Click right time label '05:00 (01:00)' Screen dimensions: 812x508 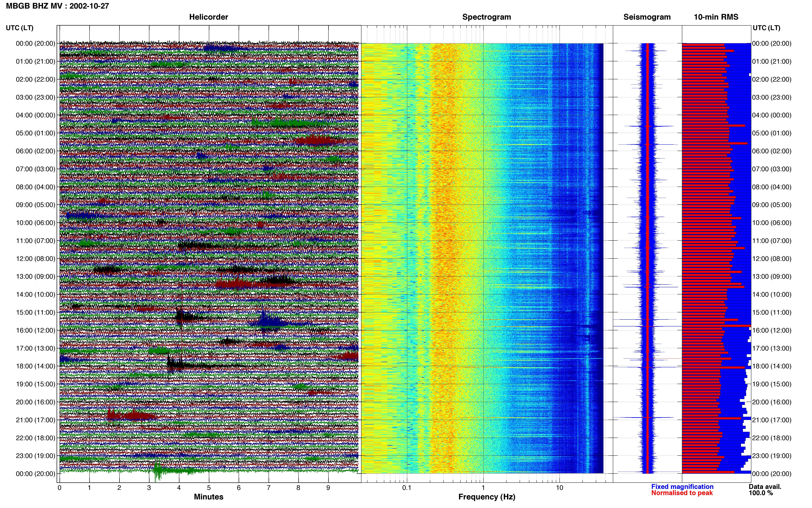pos(772,133)
